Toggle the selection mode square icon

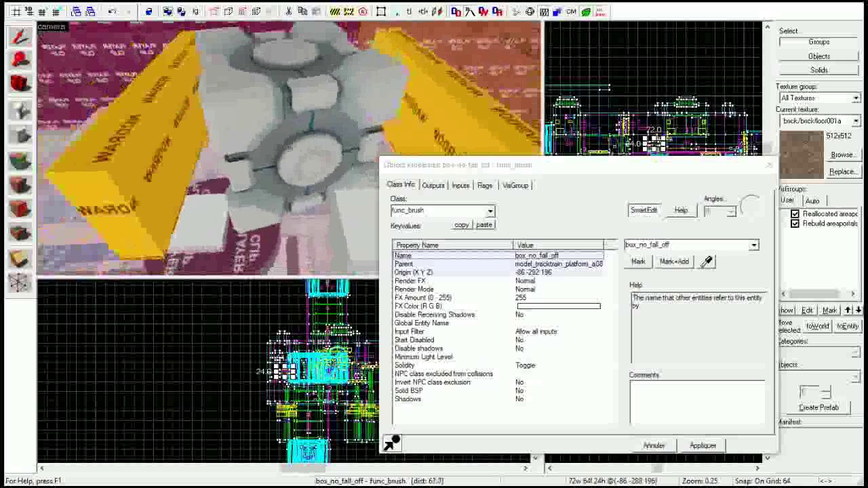click(x=381, y=12)
